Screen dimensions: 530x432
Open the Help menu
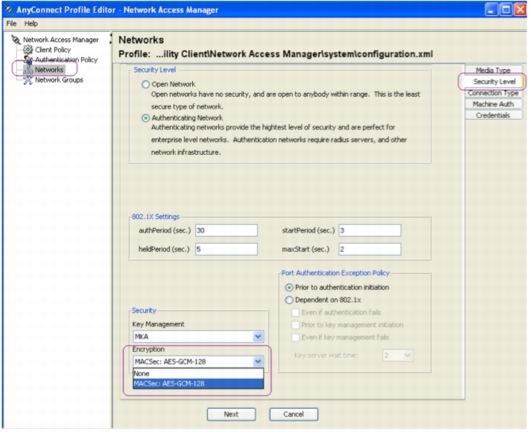pyautogui.click(x=31, y=24)
